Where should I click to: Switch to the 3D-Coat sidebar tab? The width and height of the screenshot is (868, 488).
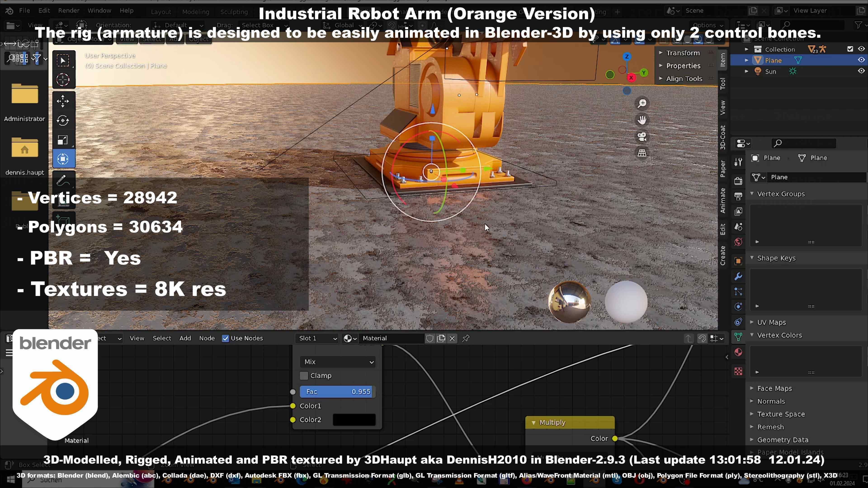(723, 137)
